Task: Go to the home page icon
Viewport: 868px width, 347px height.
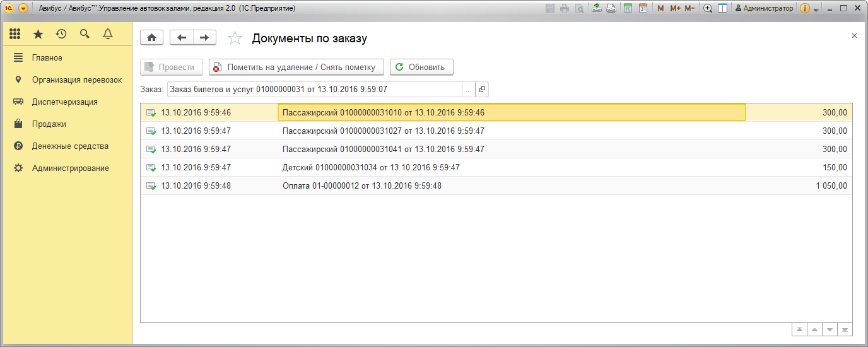Action: tap(151, 38)
